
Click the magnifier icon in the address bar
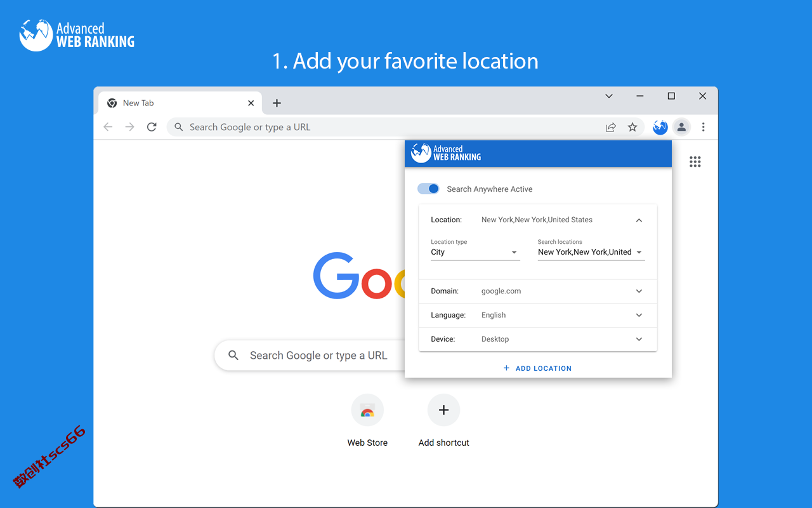click(x=179, y=127)
